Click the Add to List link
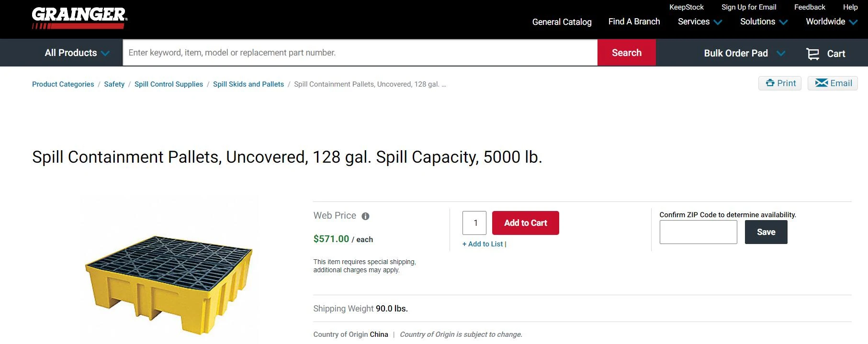 pos(483,244)
